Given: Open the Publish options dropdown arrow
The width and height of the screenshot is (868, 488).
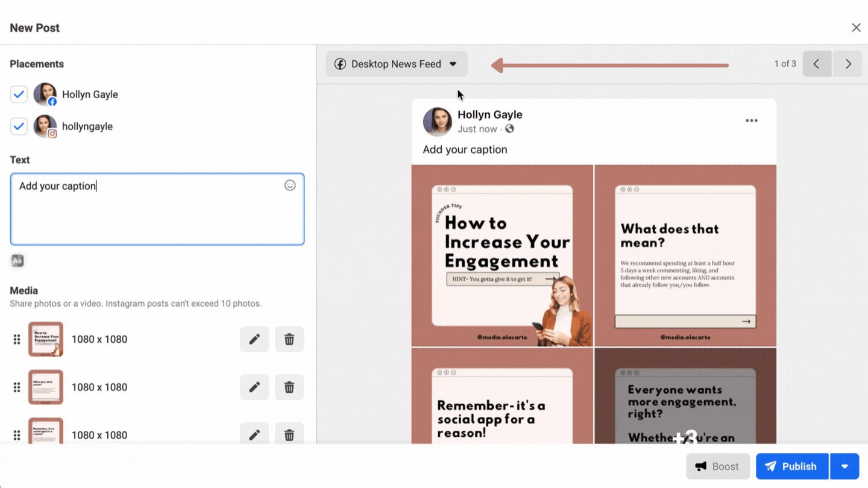Looking at the screenshot, I should point(844,466).
